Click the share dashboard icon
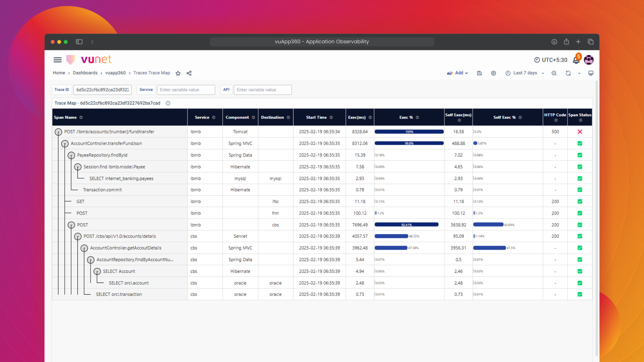This screenshot has height=362, width=644. pyautogui.click(x=189, y=73)
